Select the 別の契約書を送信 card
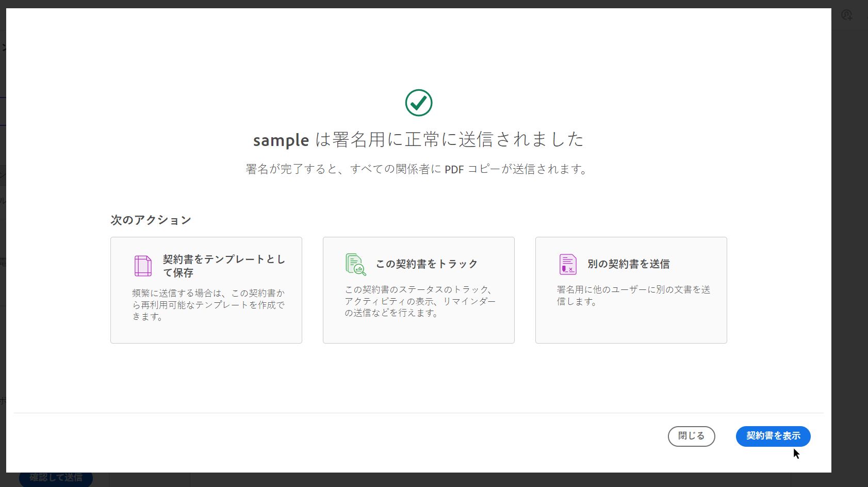This screenshot has width=868, height=487. point(631,290)
